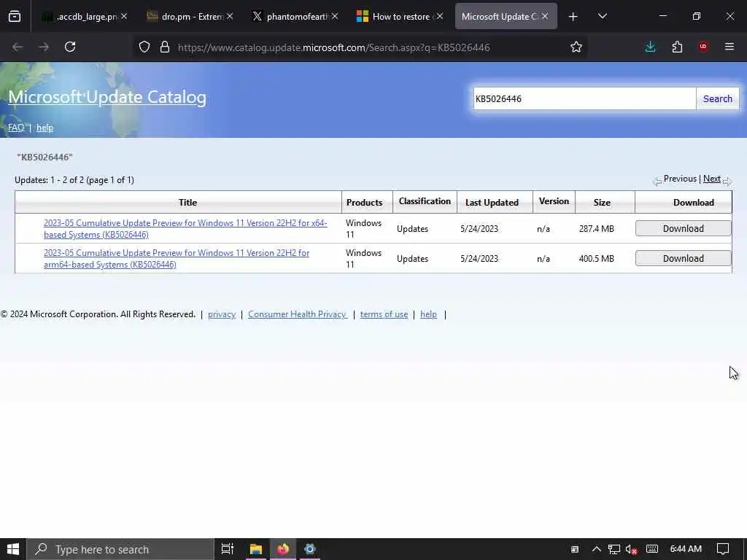Open the Microsoft Update Catalog home link

point(107,97)
